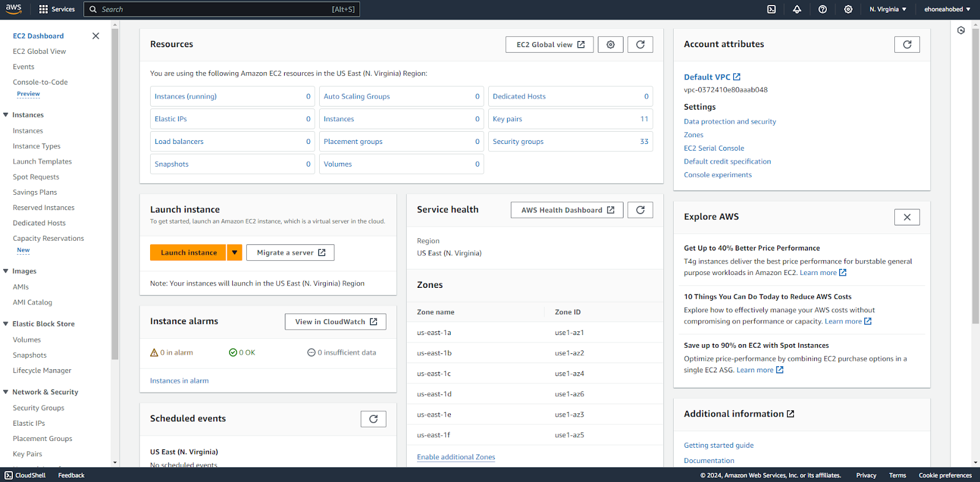Collapse the Elastic Block Store section
Image resolution: width=980 pixels, height=482 pixels.
[6, 324]
